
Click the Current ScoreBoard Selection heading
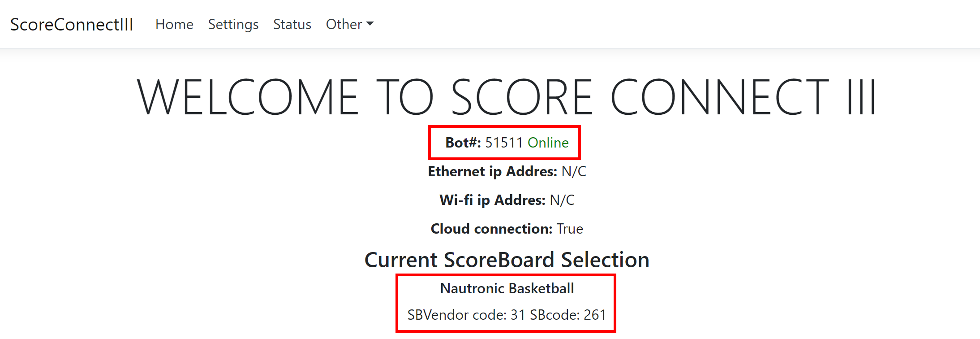tap(507, 260)
